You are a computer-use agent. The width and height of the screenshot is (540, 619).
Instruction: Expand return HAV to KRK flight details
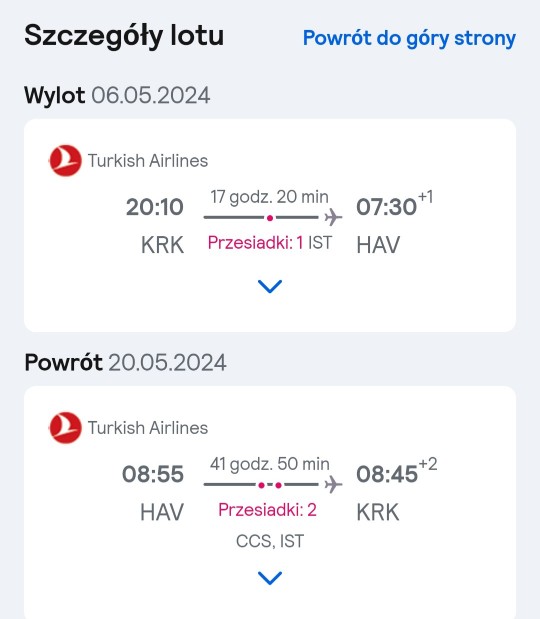click(x=270, y=578)
